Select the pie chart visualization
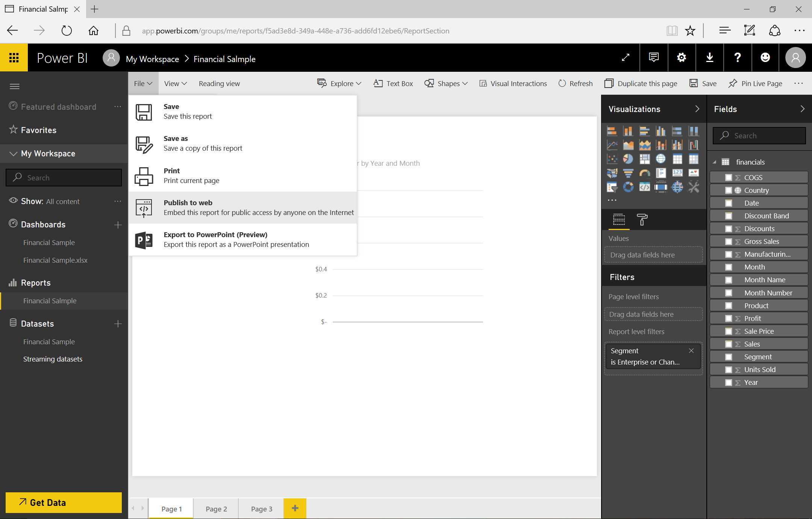 (628, 159)
